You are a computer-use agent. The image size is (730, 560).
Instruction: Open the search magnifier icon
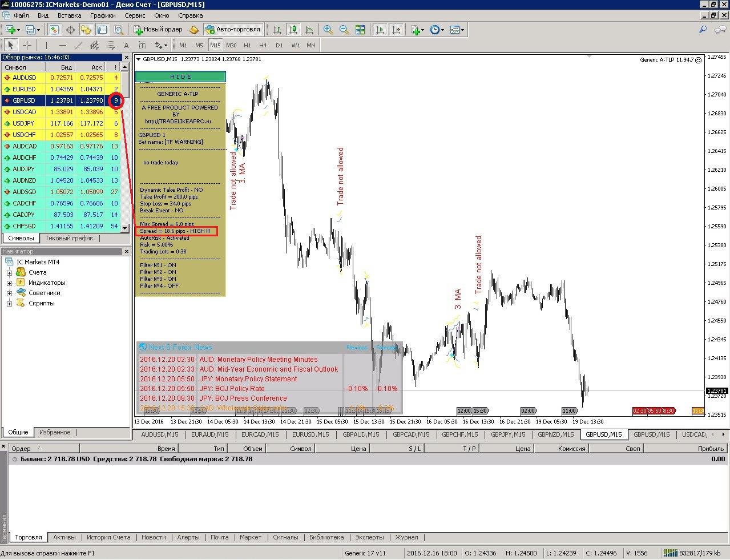tap(703, 30)
